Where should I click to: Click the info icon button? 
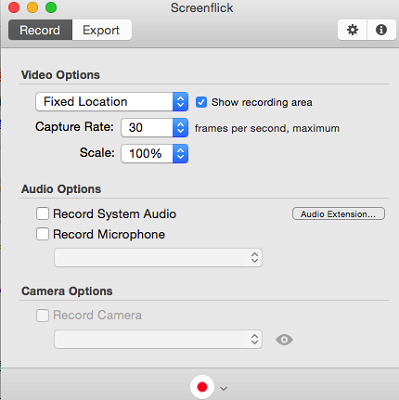pyautogui.click(x=381, y=30)
